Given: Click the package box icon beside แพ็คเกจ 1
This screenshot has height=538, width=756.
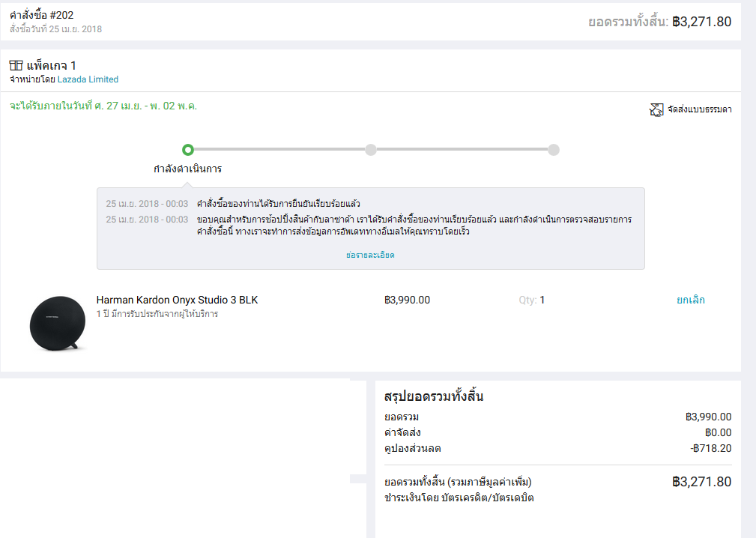Looking at the screenshot, I should coord(16,66).
